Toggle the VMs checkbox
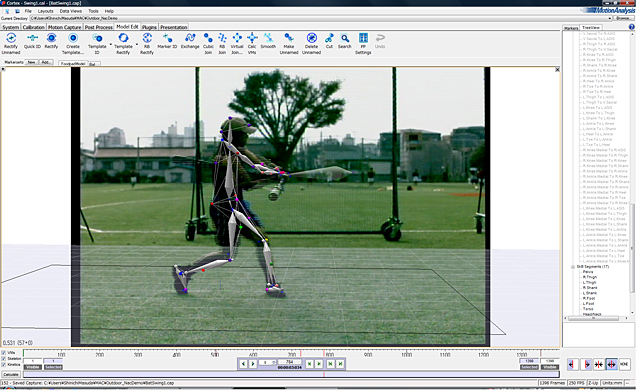This screenshot has width=641, height=392. pyautogui.click(x=4, y=352)
